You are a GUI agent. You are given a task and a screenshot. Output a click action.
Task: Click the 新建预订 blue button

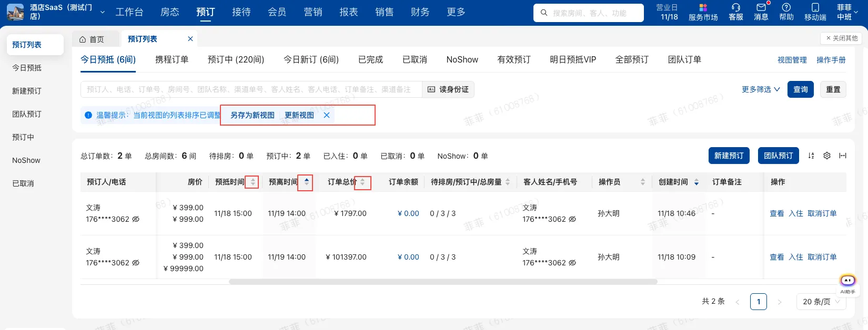729,156
